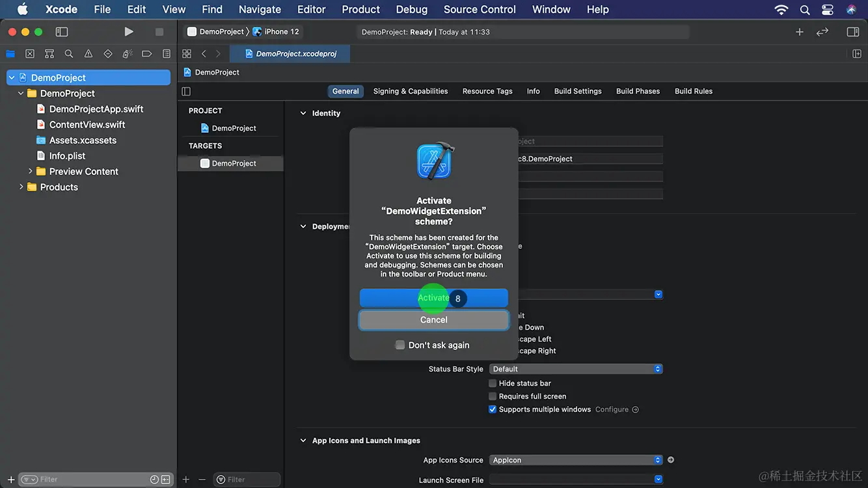This screenshot has height=488, width=868.
Task: Uncheck Supports multiple windows checkbox
Action: coord(493,409)
